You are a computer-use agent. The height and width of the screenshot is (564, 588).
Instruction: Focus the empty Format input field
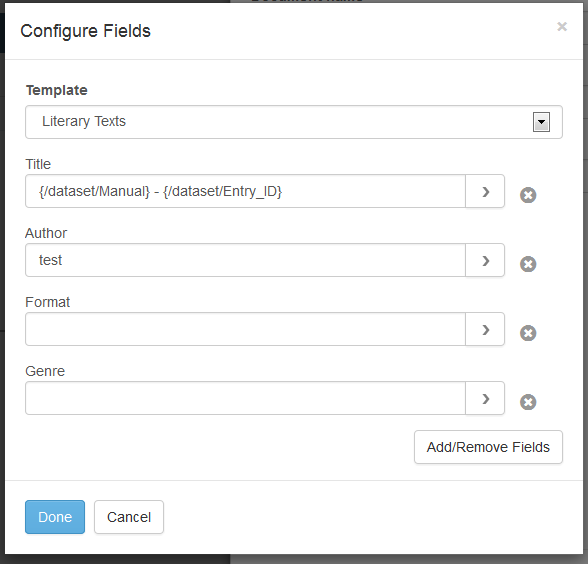(246, 329)
